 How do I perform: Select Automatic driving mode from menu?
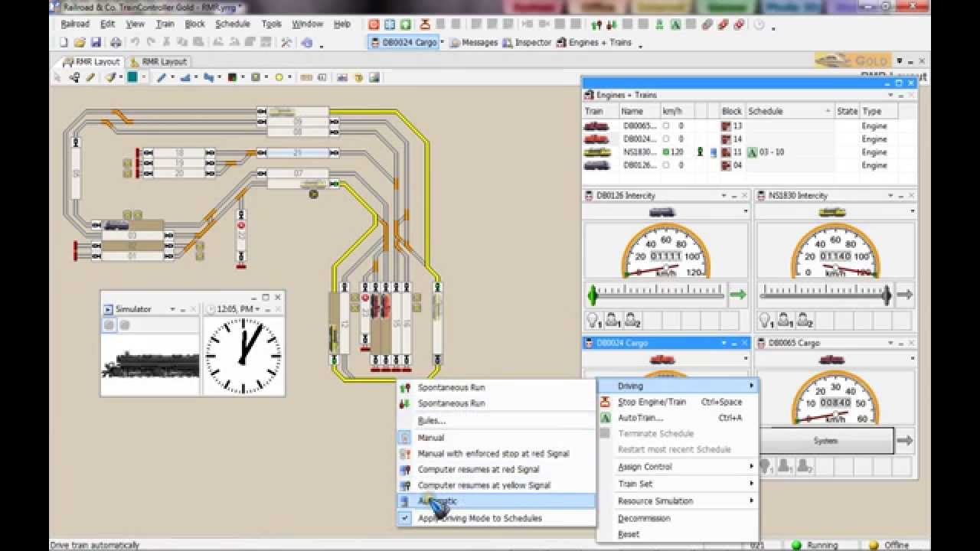496,501
